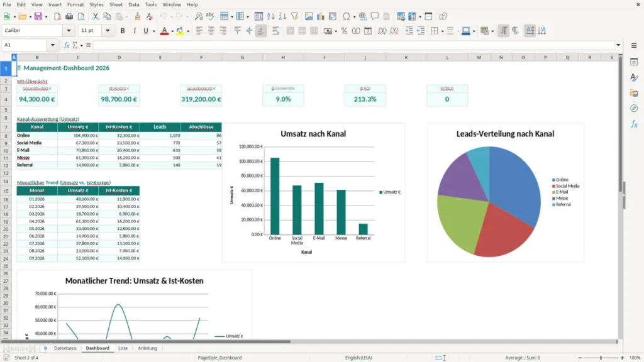Click the Add Decimal Place icon

click(382, 31)
